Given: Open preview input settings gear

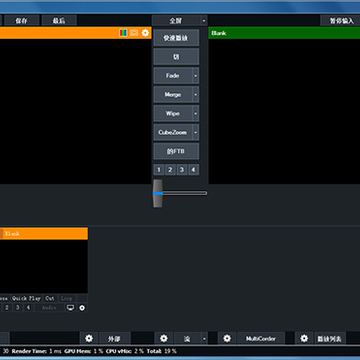Looking at the screenshot, I should click(x=145, y=33).
